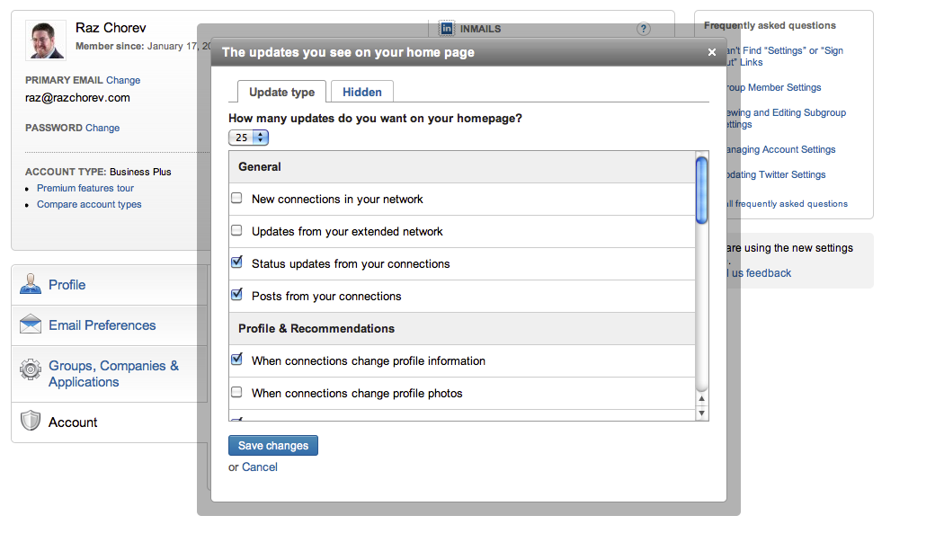Screen dimensions: 944x560
Task: Click the Cancel link in dialog
Action: point(260,467)
